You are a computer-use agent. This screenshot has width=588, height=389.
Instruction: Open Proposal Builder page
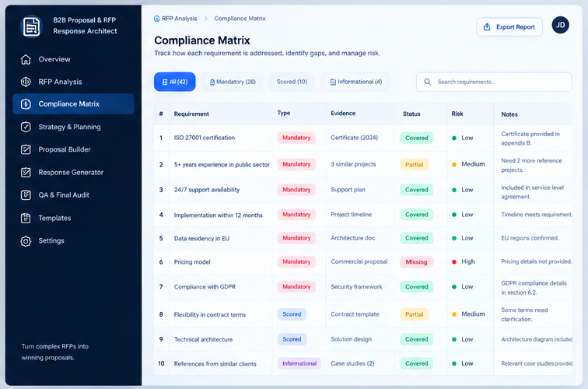[73, 149]
